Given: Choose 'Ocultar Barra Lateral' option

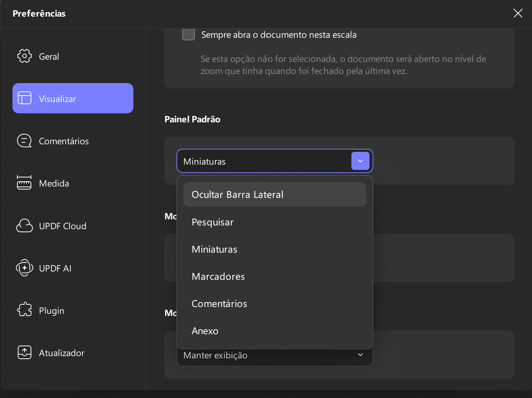Looking at the screenshot, I should click(x=275, y=194).
